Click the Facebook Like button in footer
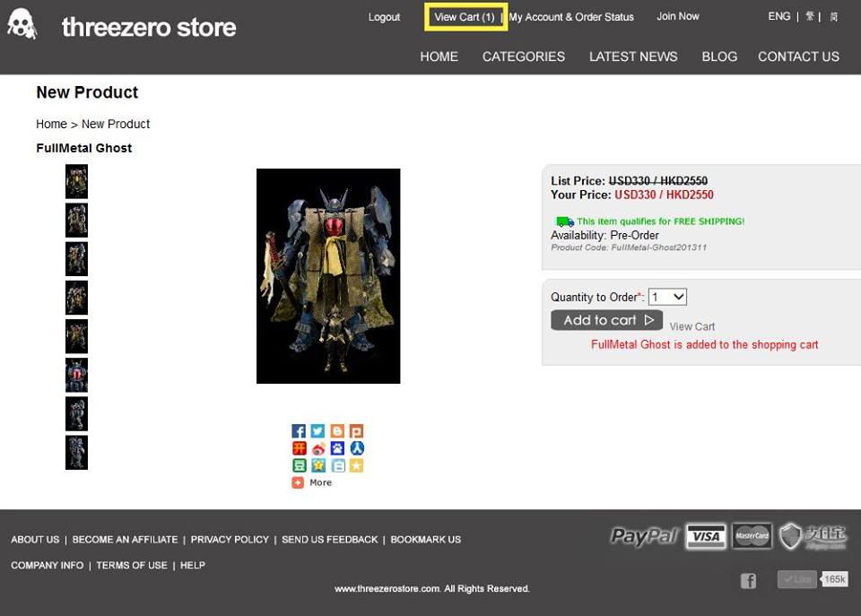The width and height of the screenshot is (861, 616). pyautogui.click(x=796, y=579)
